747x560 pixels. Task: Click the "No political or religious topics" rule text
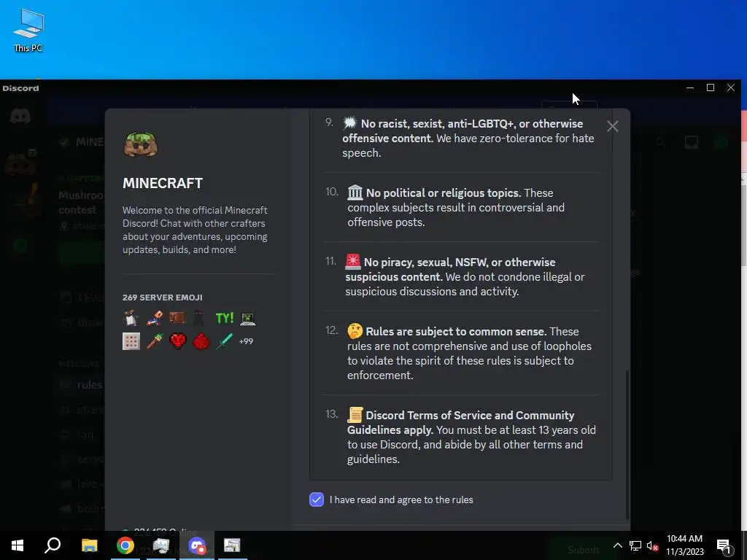pos(444,192)
